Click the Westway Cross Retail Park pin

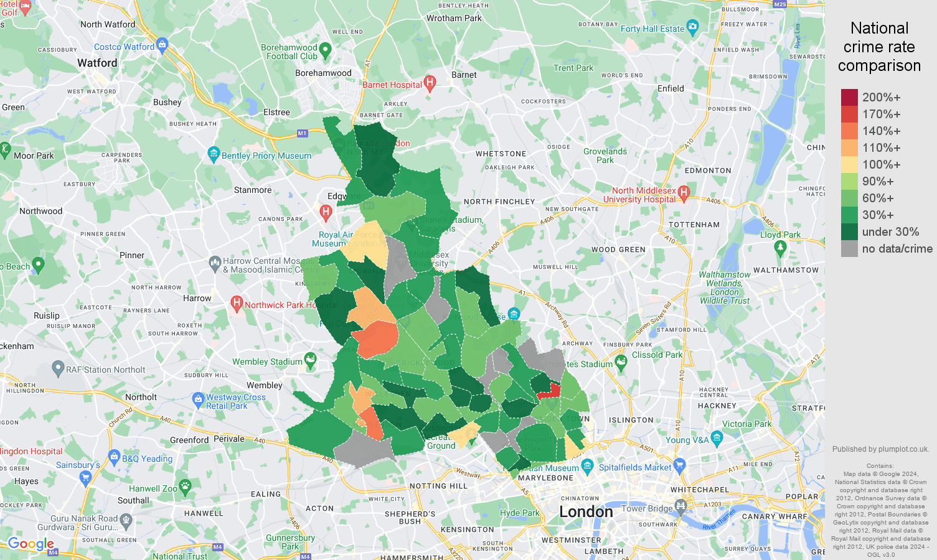pyautogui.click(x=198, y=399)
